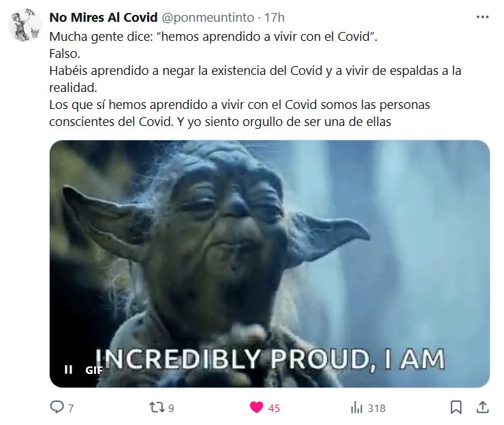Open the No Mires Al Covid avatar
Viewport: 504px width, 425px height.
[x=25, y=25]
